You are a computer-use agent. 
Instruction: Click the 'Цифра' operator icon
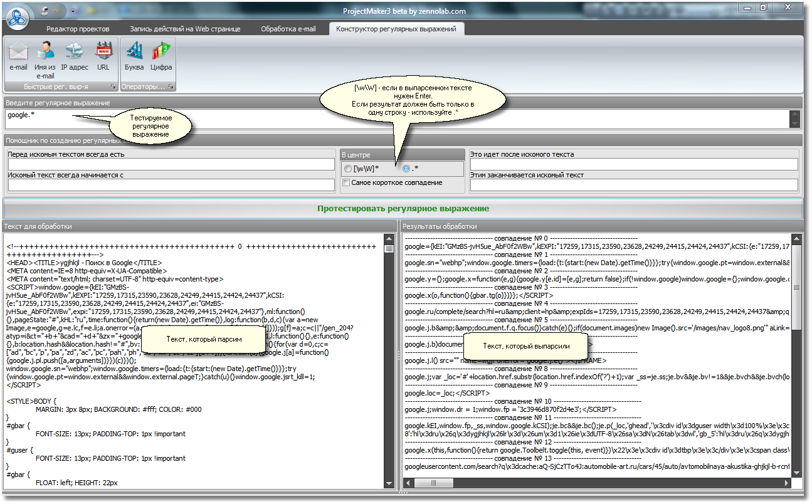(x=161, y=56)
